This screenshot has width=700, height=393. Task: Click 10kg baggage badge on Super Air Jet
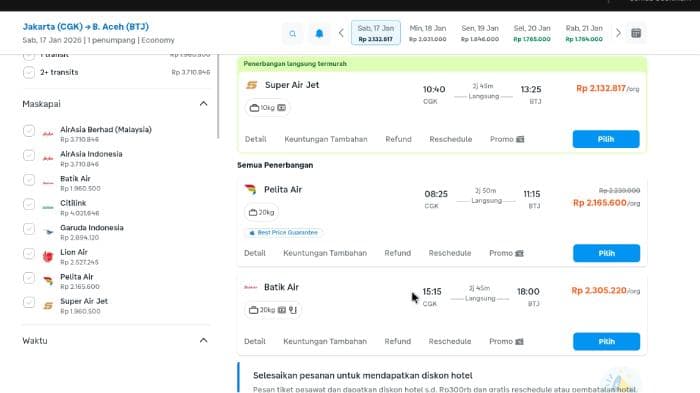point(267,108)
